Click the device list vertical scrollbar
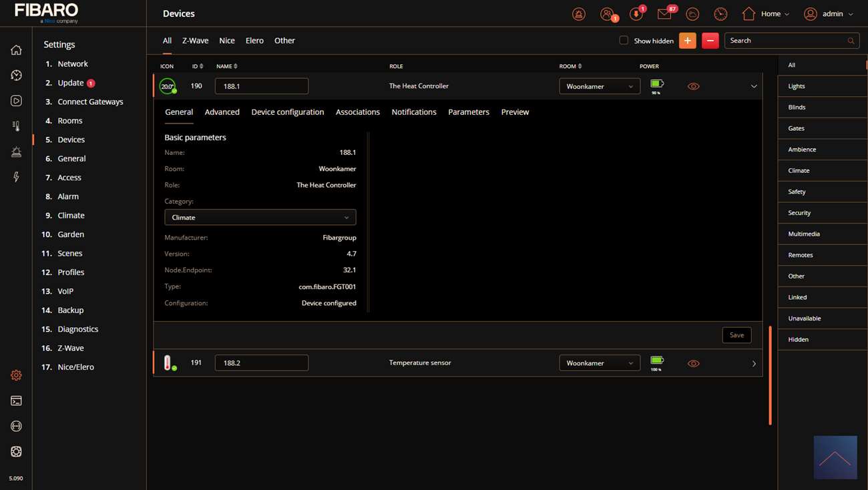 pos(770,375)
